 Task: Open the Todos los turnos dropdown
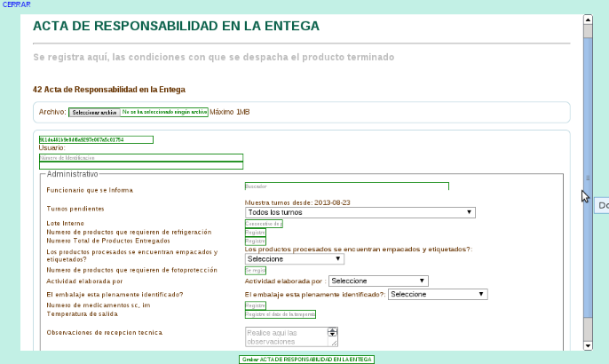360,212
